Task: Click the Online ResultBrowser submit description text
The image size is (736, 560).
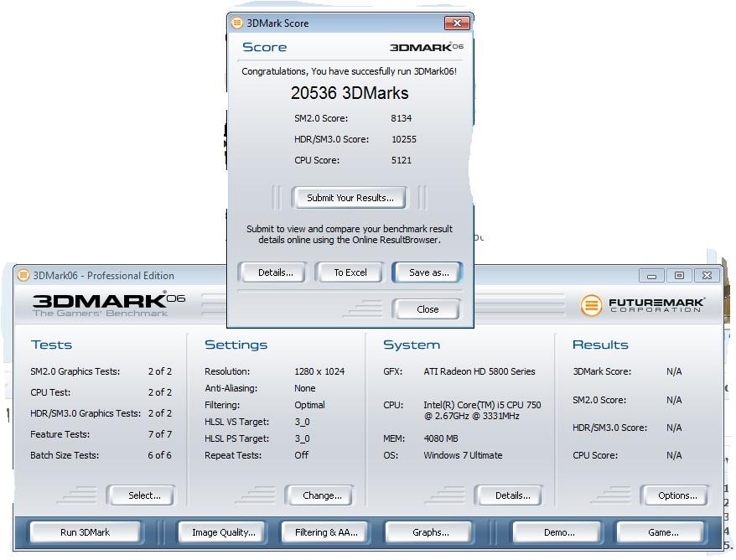Action: 350,234
